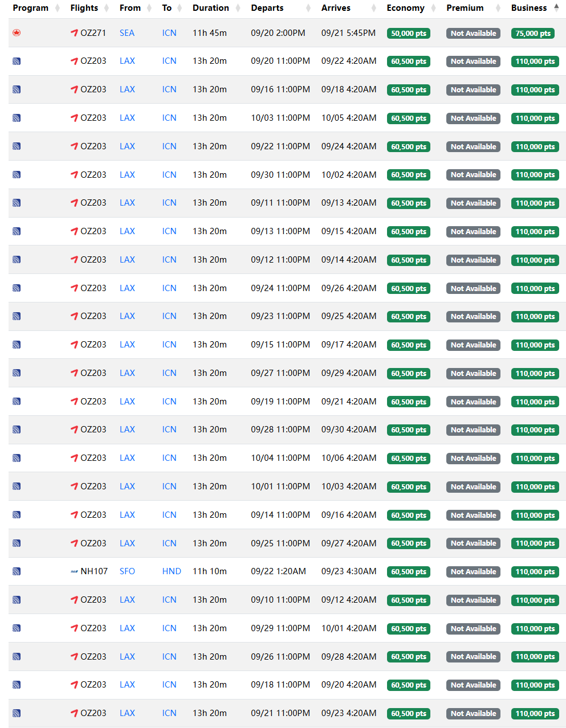The image size is (566, 728).
Task: Click program icon for flight departing 09/21 11:00PM
Action: 17,713
